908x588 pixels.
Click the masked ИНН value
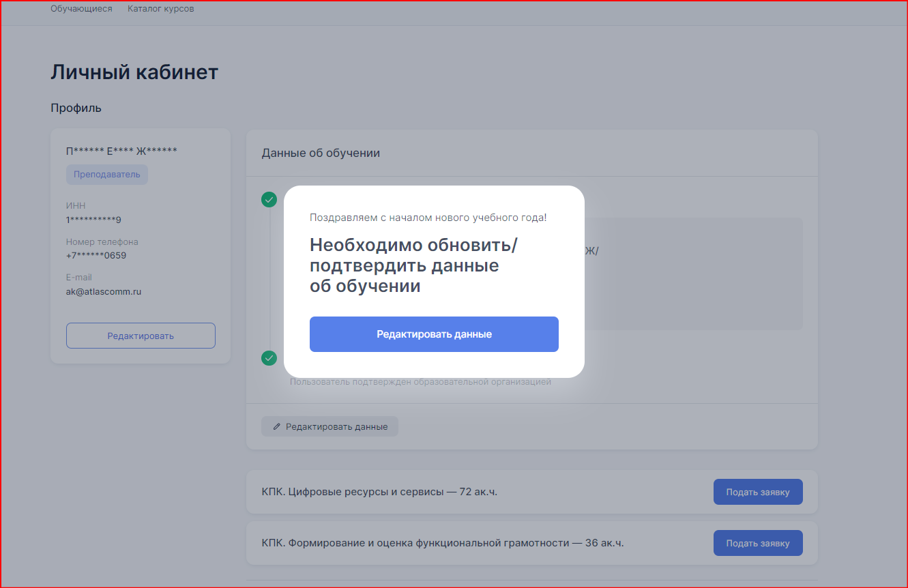tap(93, 220)
